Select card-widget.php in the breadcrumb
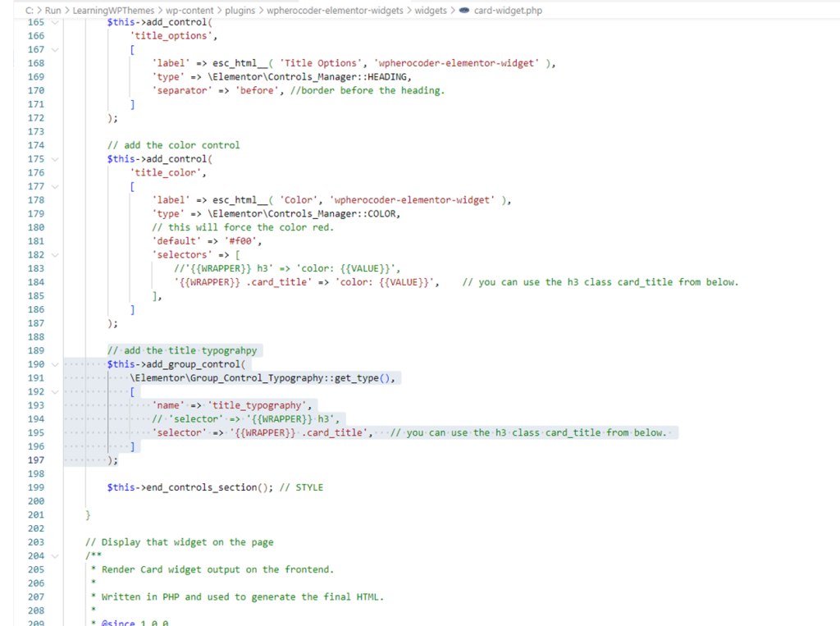This screenshot has width=840, height=626. click(x=509, y=11)
